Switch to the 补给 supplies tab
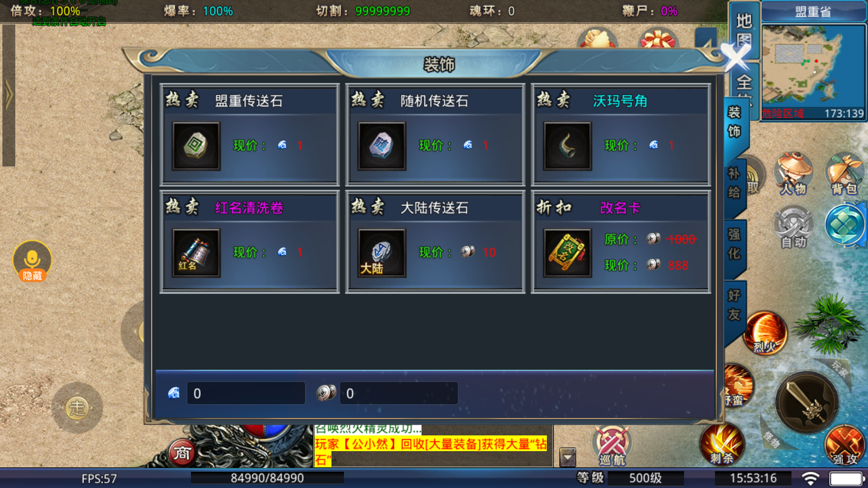The image size is (868, 488). [x=734, y=183]
